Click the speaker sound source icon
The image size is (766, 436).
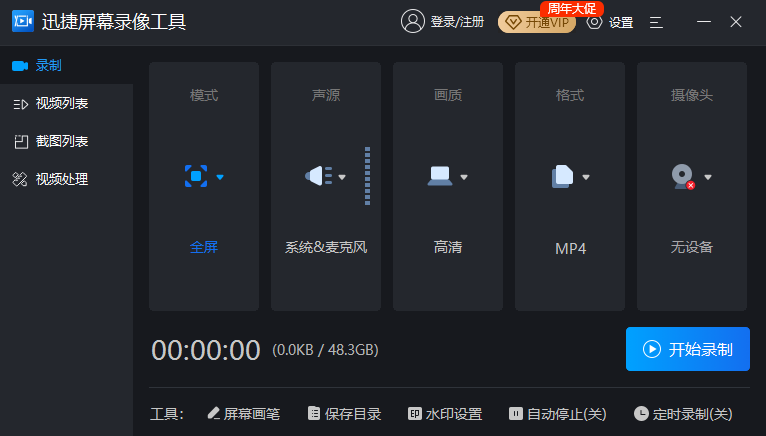319,176
